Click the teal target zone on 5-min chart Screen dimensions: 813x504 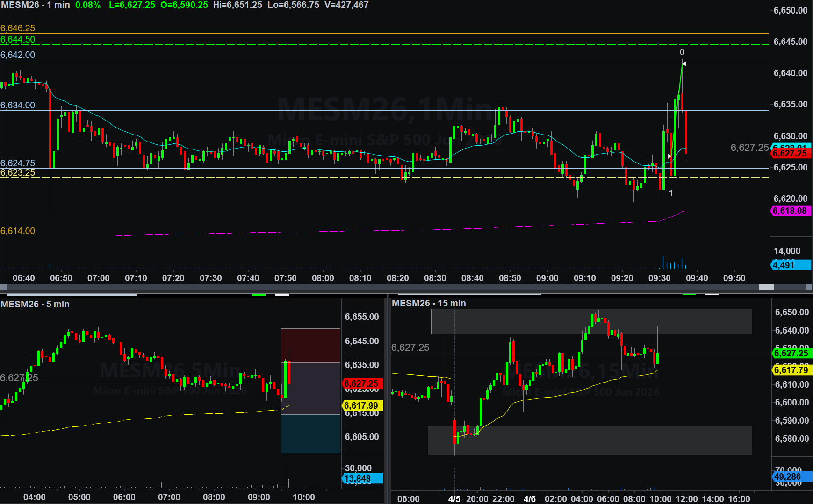click(310, 433)
